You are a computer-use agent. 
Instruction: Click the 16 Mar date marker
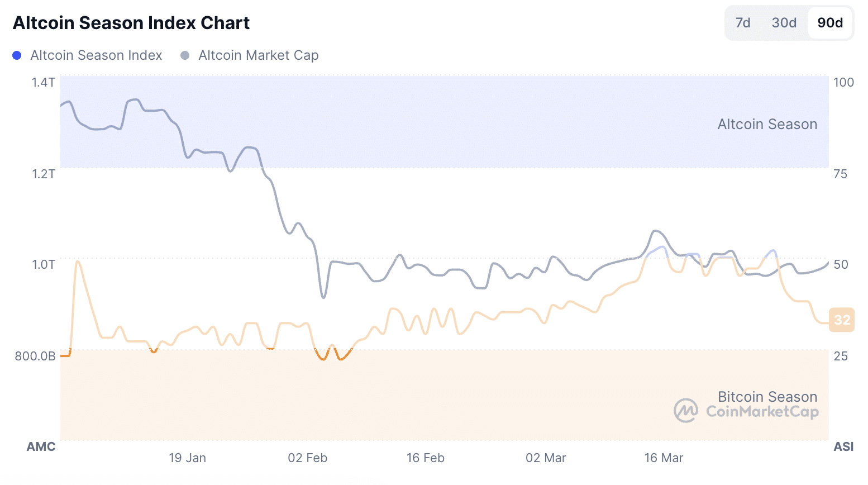pos(664,458)
